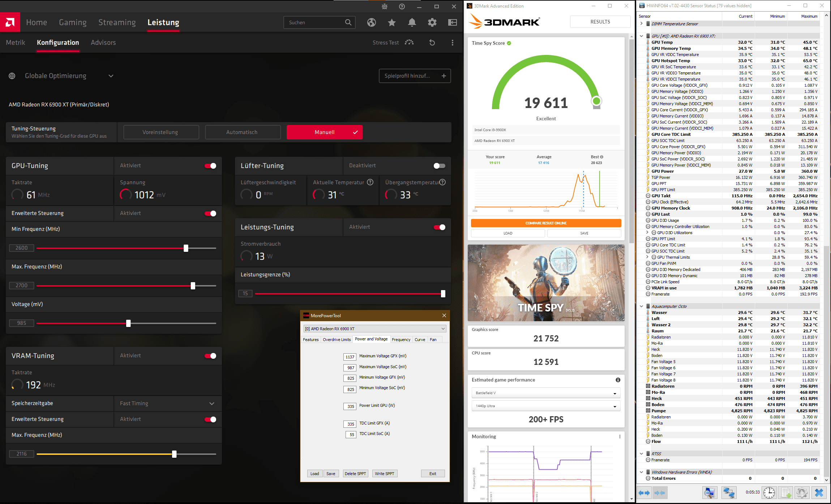Collapse the Aquacomputer Octo sensor group
Image resolution: width=831 pixels, height=504 pixels.
pyautogui.click(x=642, y=306)
